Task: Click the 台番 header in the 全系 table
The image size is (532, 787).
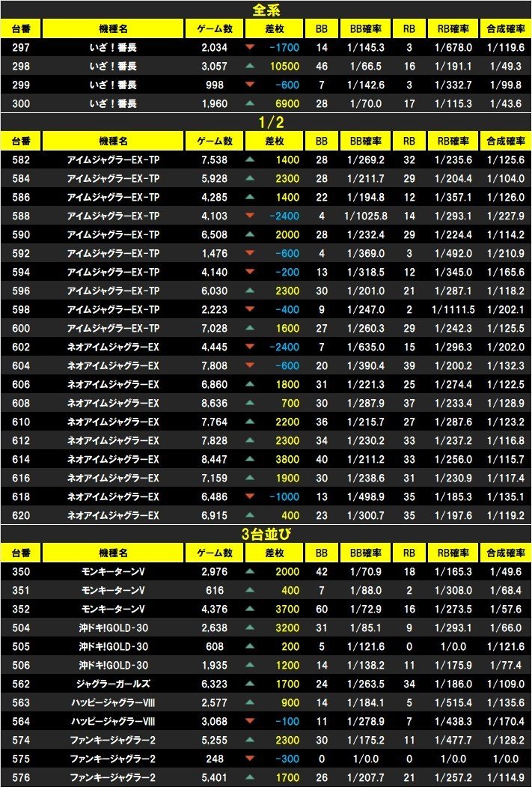Action: [x=21, y=29]
